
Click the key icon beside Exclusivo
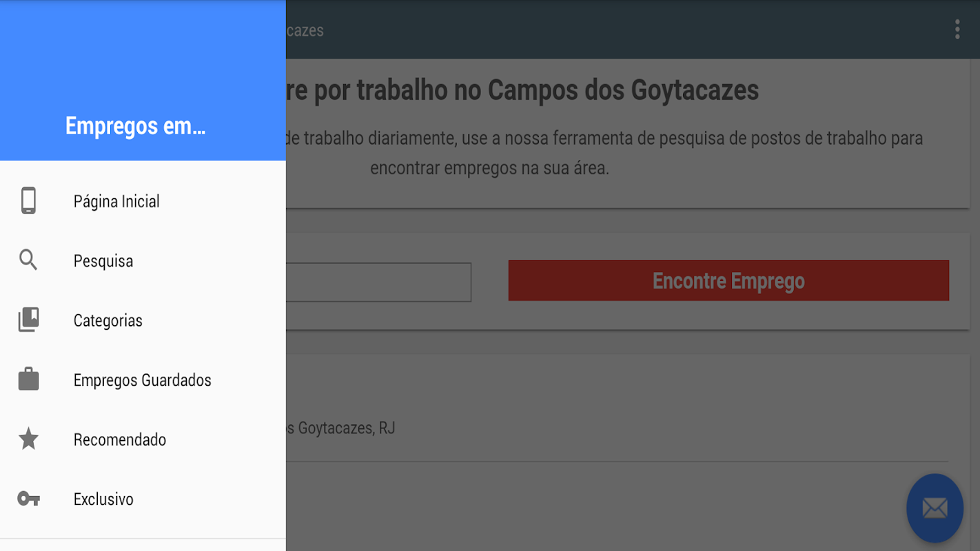(x=28, y=499)
